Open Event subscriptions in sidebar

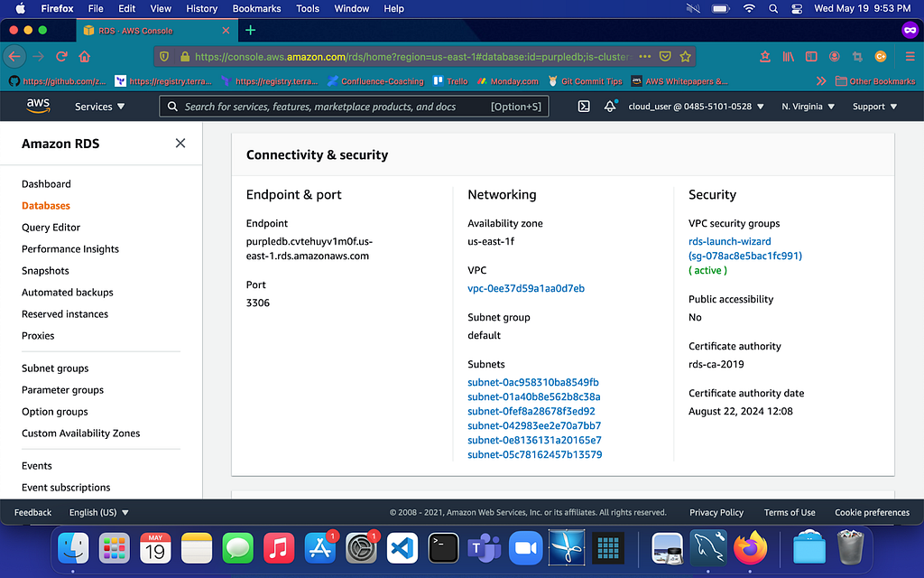point(66,488)
